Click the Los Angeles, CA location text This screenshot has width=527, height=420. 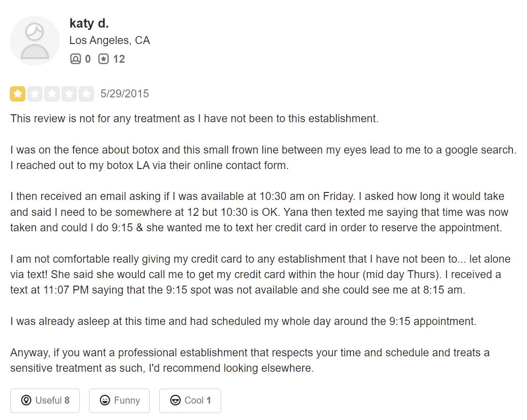click(x=110, y=40)
